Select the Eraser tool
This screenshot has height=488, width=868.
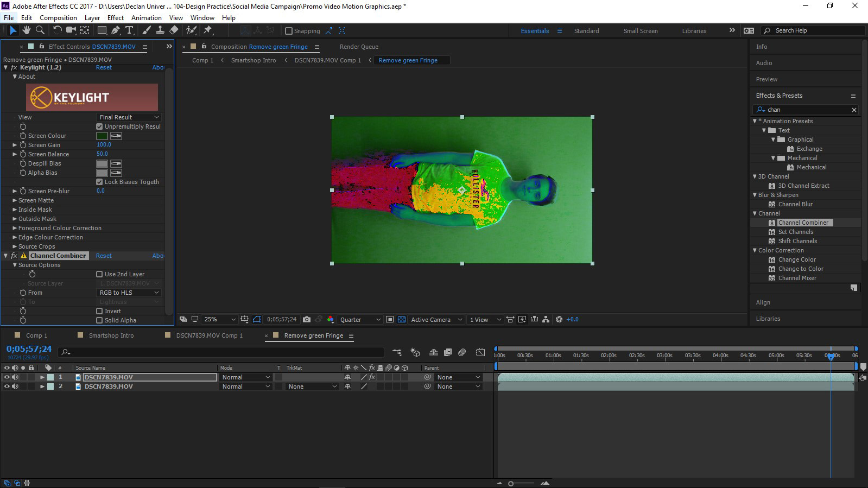coord(174,30)
